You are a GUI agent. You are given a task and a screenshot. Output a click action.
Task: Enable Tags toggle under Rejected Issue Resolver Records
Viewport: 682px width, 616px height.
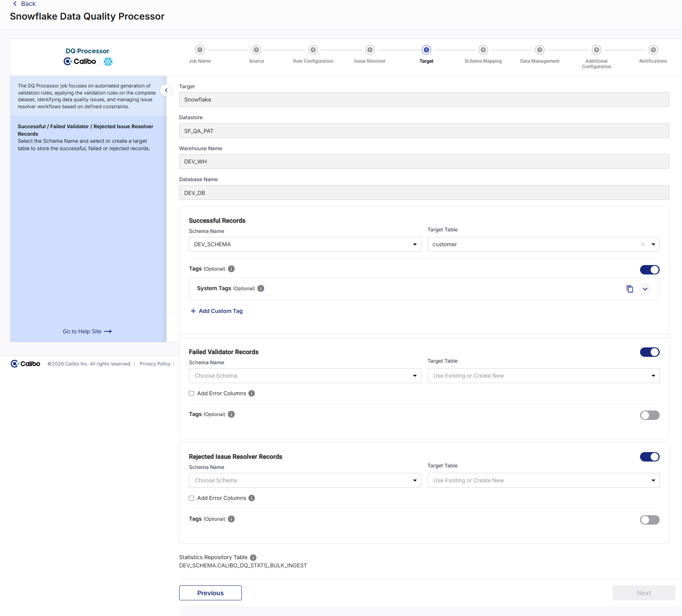tap(650, 520)
